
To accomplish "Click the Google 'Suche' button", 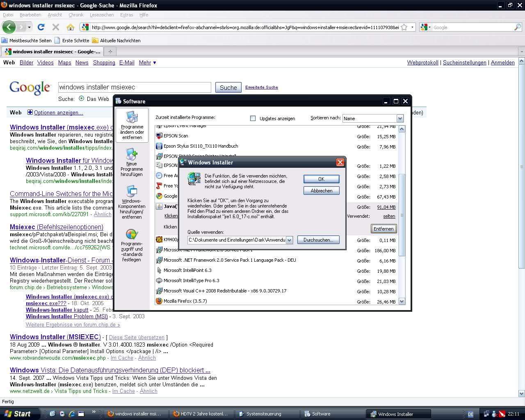I will tap(228, 87).
